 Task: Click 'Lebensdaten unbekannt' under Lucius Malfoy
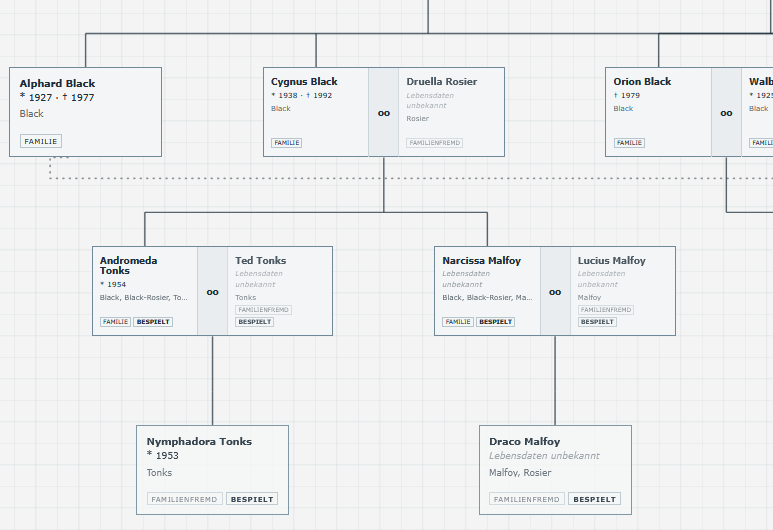click(x=601, y=279)
